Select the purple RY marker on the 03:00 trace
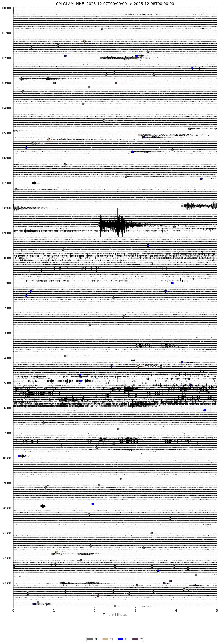Image resolution: width=220 pixels, height=644 pixels. coord(116,83)
